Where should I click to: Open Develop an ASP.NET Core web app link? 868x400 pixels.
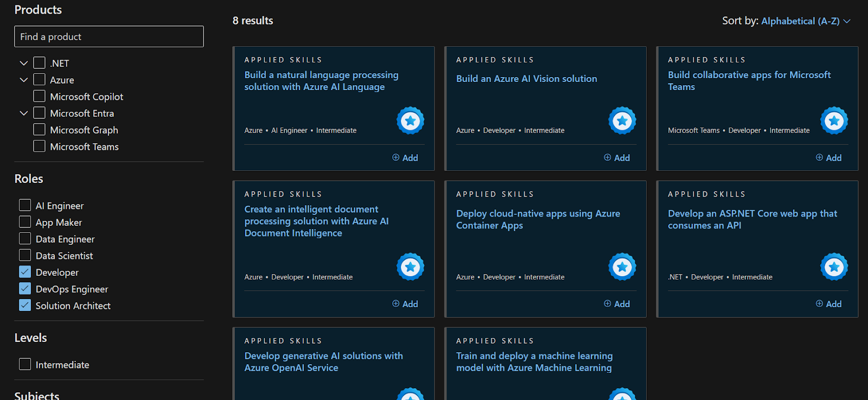pyautogui.click(x=752, y=219)
